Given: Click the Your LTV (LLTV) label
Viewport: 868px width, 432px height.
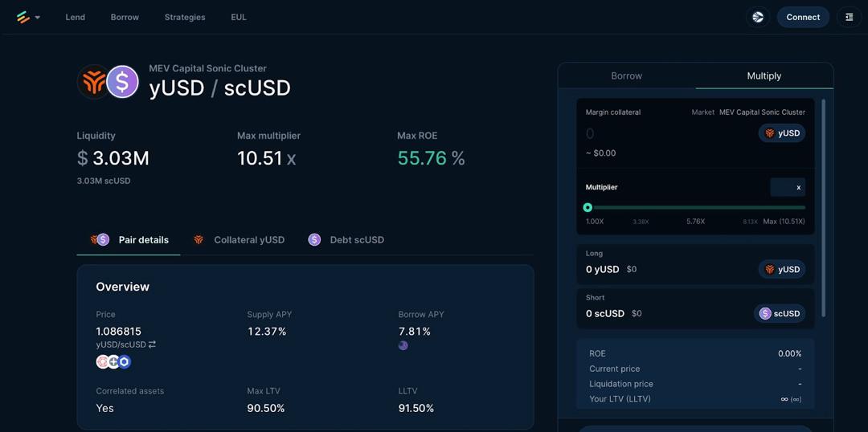Looking at the screenshot, I should 620,399.
